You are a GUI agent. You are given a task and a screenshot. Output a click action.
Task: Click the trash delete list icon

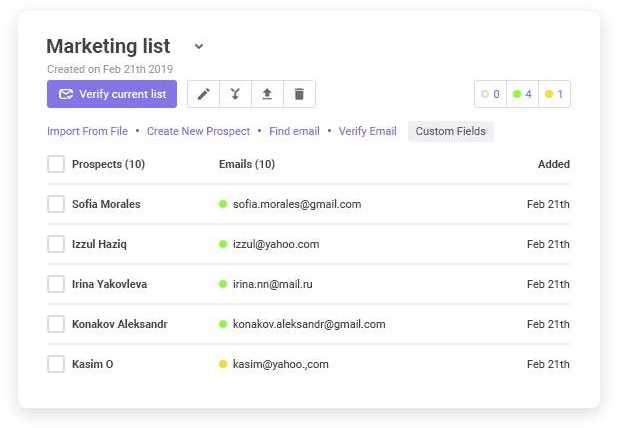pyautogui.click(x=299, y=94)
